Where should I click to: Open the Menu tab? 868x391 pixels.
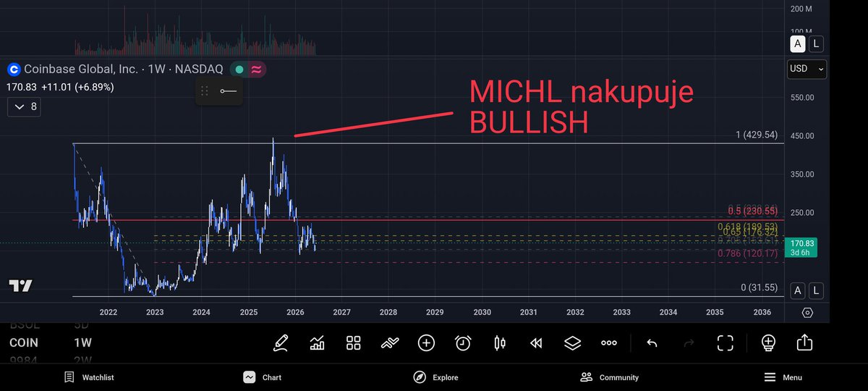pyautogui.click(x=783, y=377)
